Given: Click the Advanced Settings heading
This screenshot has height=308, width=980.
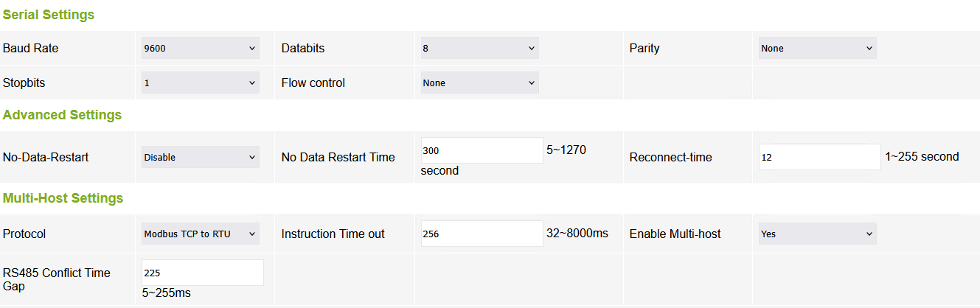Looking at the screenshot, I should coord(62,115).
